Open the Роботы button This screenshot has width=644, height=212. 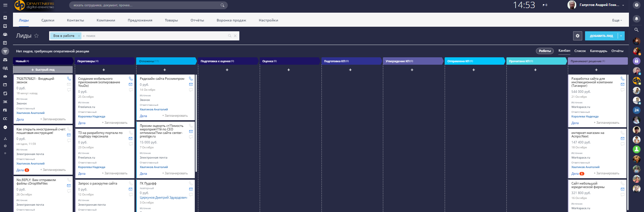point(545,51)
